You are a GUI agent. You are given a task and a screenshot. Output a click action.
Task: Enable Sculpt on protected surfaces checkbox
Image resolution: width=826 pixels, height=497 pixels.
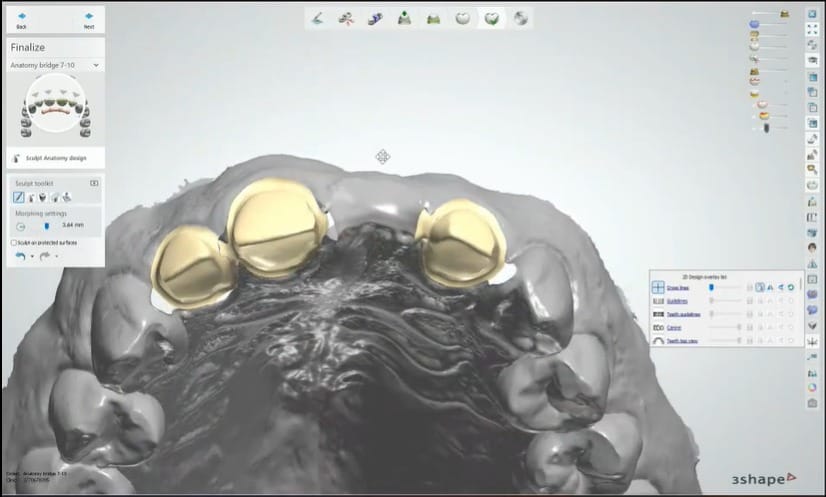coord(14,243)
